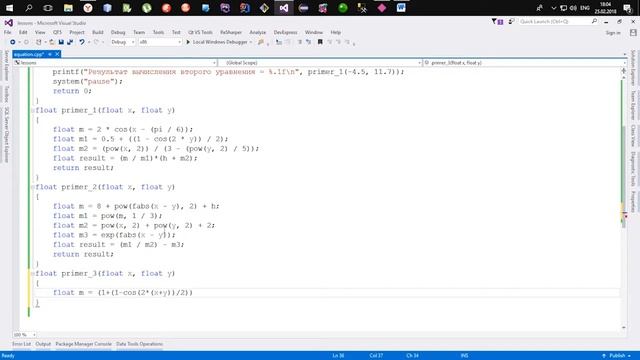Open the Global Scope dropdown

320,63
